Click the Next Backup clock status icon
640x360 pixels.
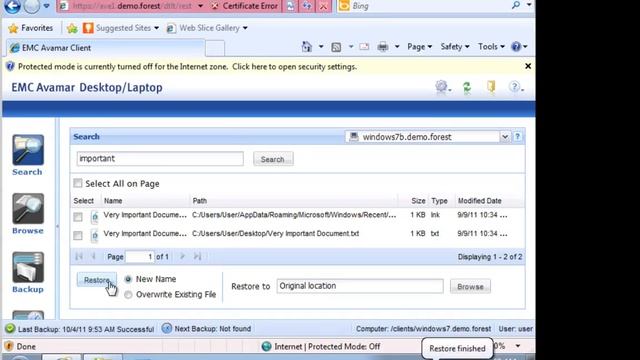pyautogui.click(x=167, y=328)
